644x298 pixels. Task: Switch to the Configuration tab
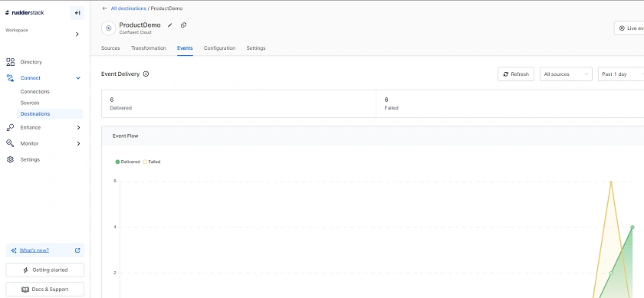tap(219, 48)
